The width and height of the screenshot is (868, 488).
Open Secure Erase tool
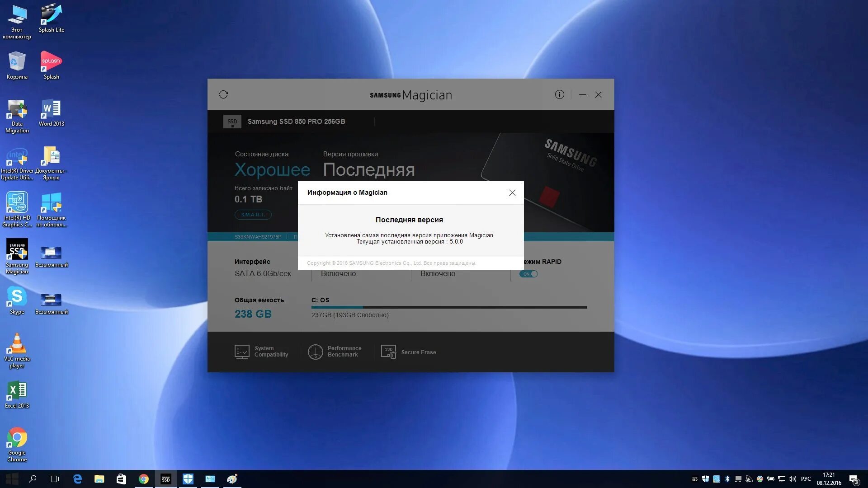[408, 352]
